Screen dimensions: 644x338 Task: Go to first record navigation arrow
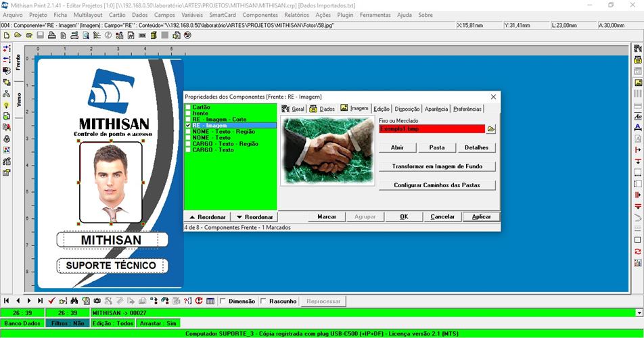tap(6, 301)
